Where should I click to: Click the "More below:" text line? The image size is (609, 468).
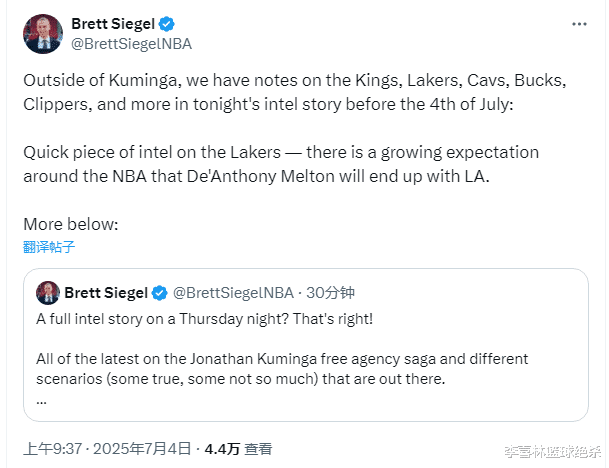click(71, 224)
